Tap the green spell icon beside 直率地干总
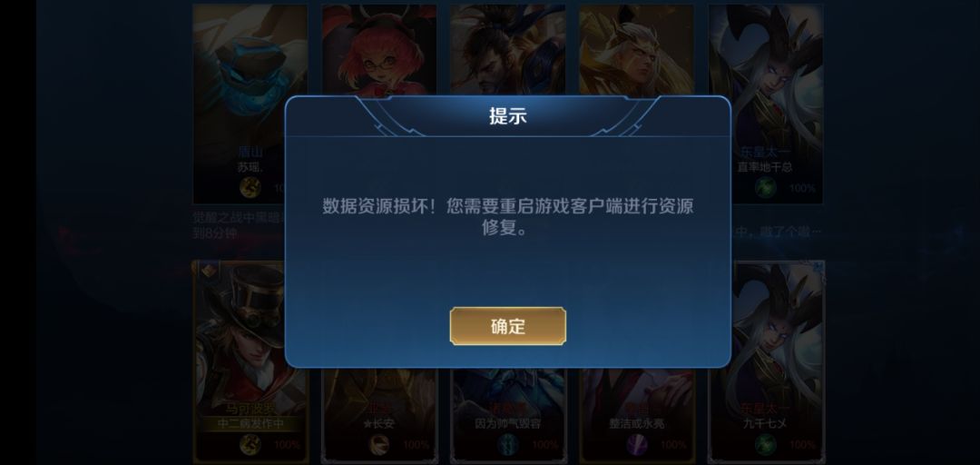Viewport: 980px width, 465px height. click(766, 187)
